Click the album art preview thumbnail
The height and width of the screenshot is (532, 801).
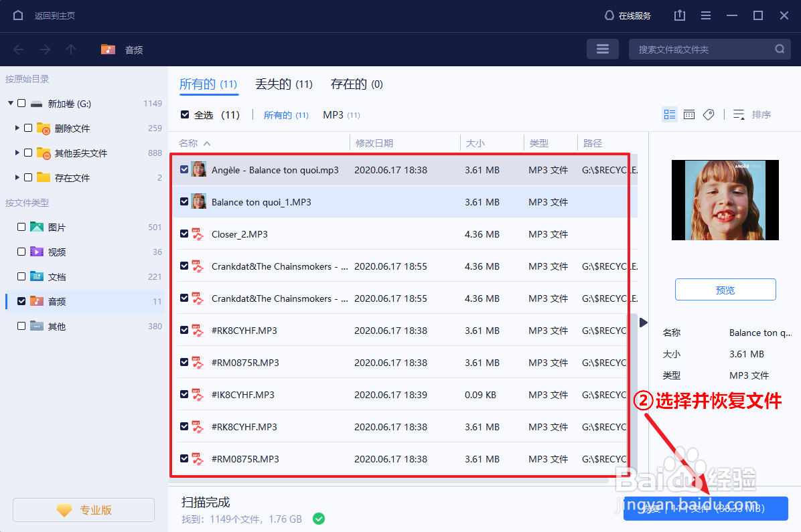tap(725, 200)
